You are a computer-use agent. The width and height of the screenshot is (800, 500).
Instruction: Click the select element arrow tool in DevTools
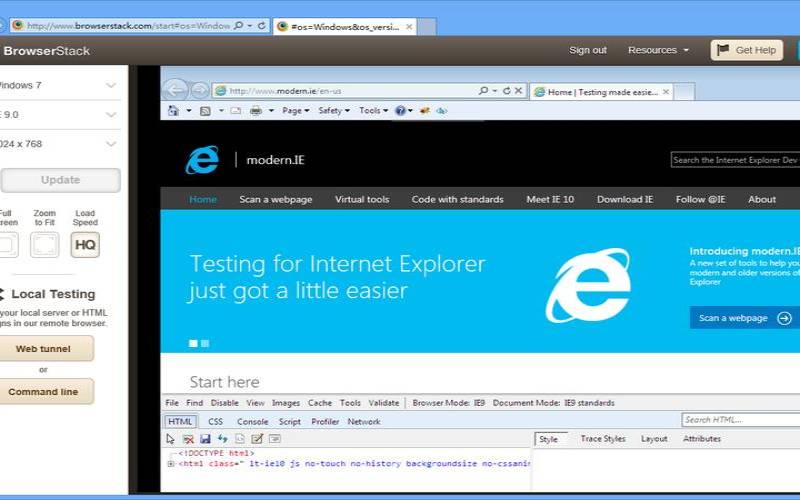click(171, 439)
